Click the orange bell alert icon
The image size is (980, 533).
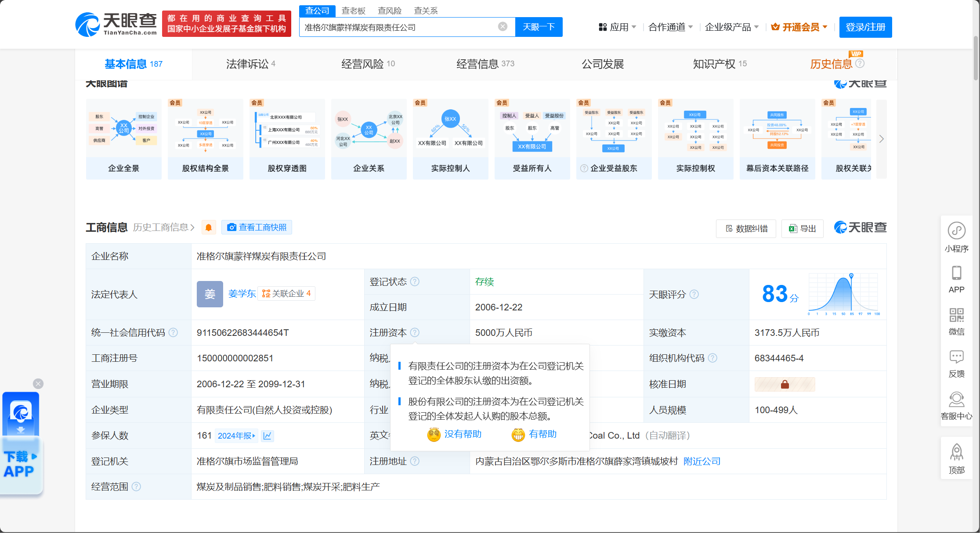(x=209, y=227)
